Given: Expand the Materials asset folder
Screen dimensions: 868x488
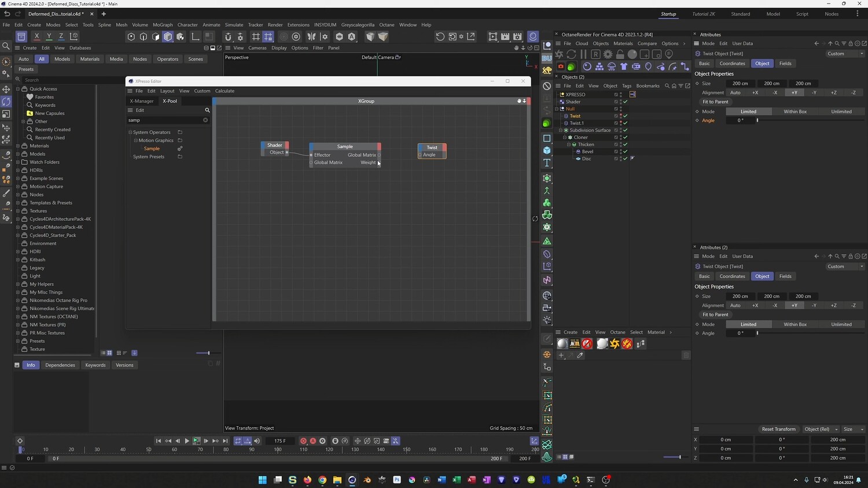Looking at the screenshot, I should click(x=18, y=146).
